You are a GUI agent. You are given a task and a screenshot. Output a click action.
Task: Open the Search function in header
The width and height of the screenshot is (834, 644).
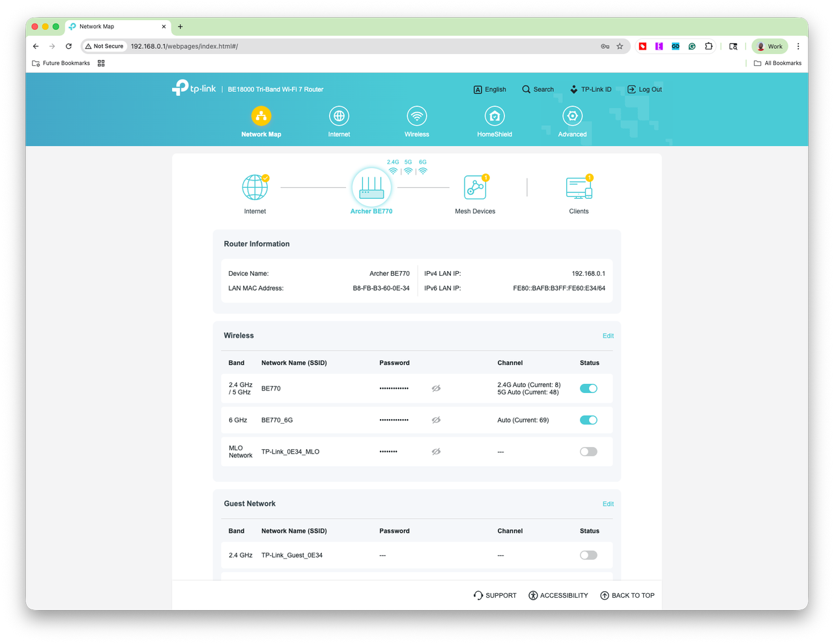(538, 89)
